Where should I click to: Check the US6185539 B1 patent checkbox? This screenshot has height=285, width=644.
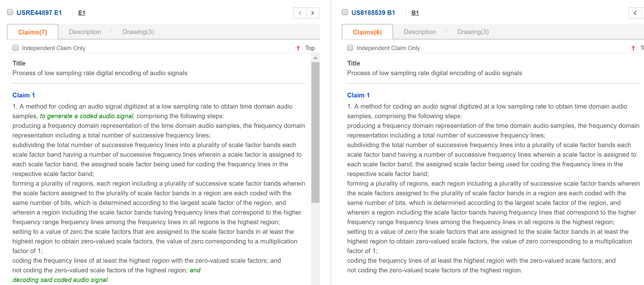click(x=345, y=12)
